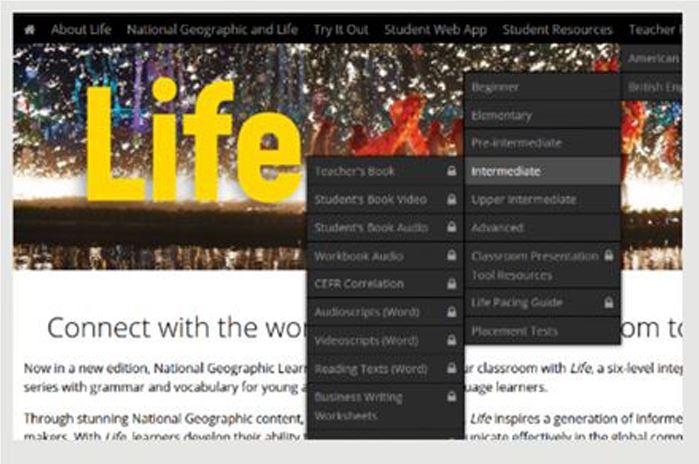Click the home icon in navigation bar
Screen dimensions: 699x464
pyautogui.click(x=29, y=30)
